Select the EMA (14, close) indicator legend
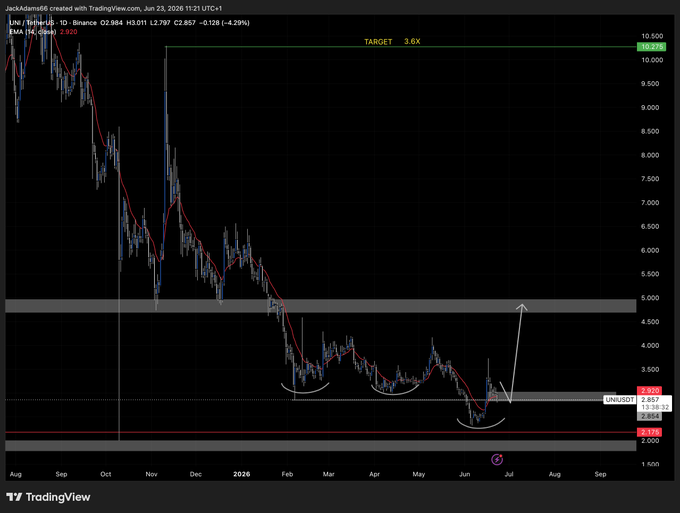 (33, 32)
